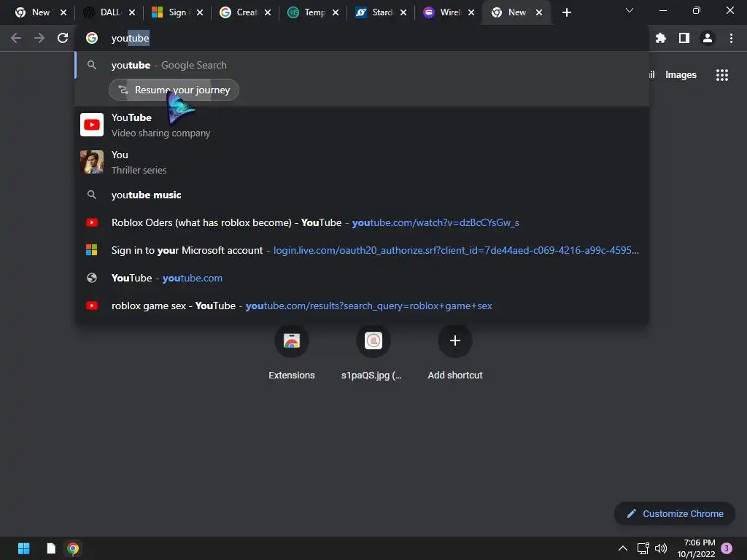Select the YouTube youtube.com suggestion
Viewport: 747px width, 560px height.
362,278
